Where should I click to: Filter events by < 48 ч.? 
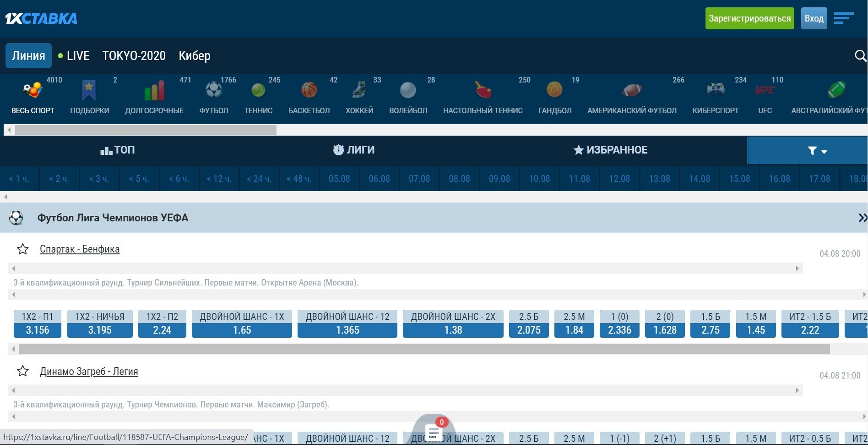299,179
